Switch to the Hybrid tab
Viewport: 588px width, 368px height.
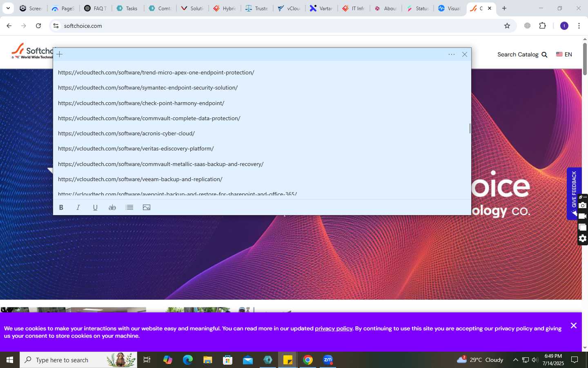tap(225, 8)
